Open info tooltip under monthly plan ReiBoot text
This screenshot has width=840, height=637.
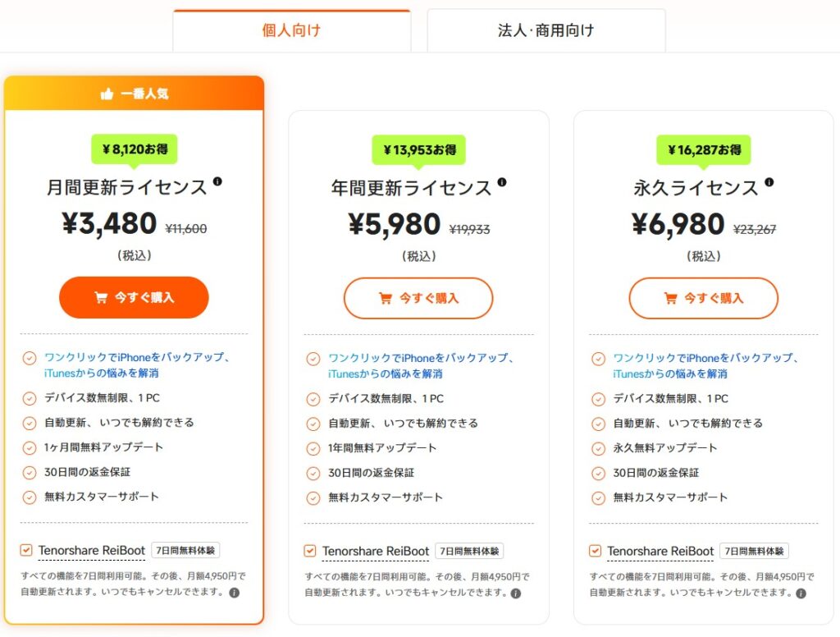tap(234, 593)
